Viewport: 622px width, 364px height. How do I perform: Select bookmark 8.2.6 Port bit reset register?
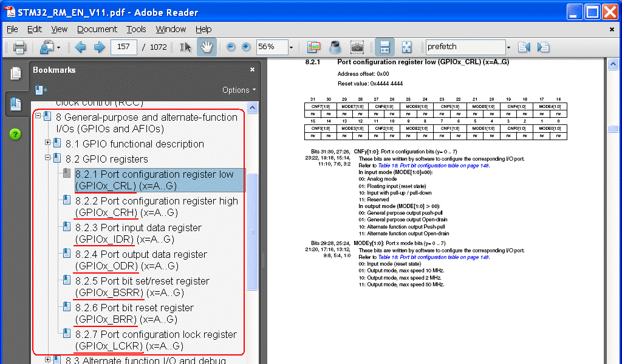(x=134, y=313)
